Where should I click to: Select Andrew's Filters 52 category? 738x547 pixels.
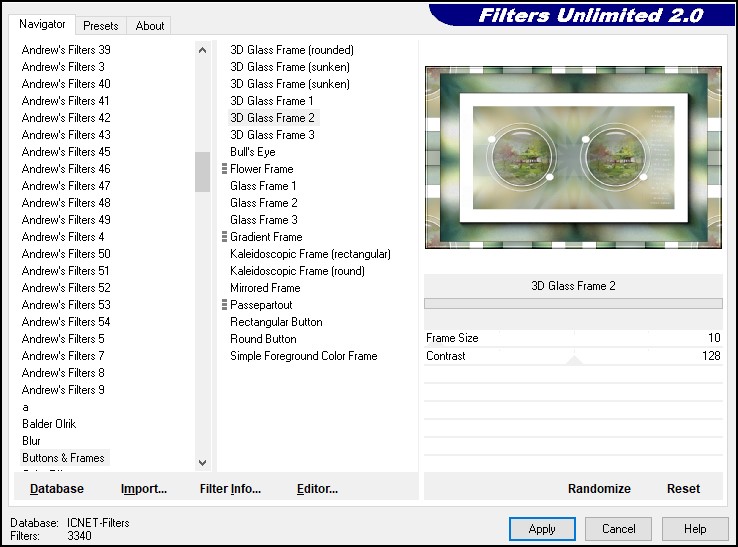tap(66, 288)
